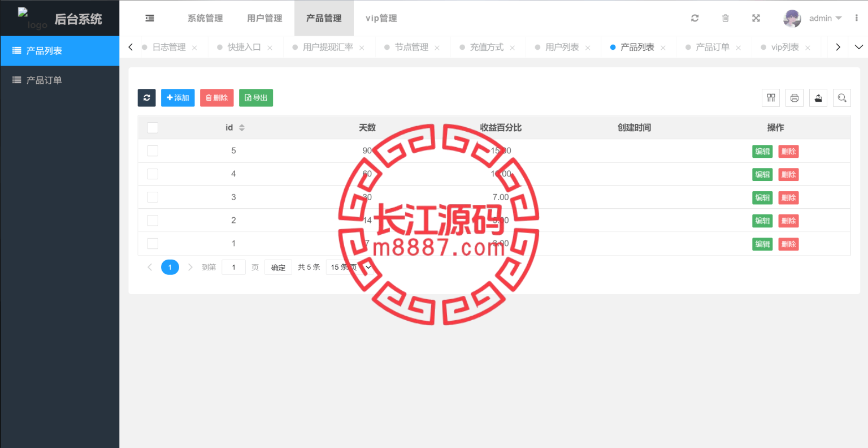The width and height of the screenshot is (868, 448).
Task: Edit the row with id 5
Action: coord(762,152)
